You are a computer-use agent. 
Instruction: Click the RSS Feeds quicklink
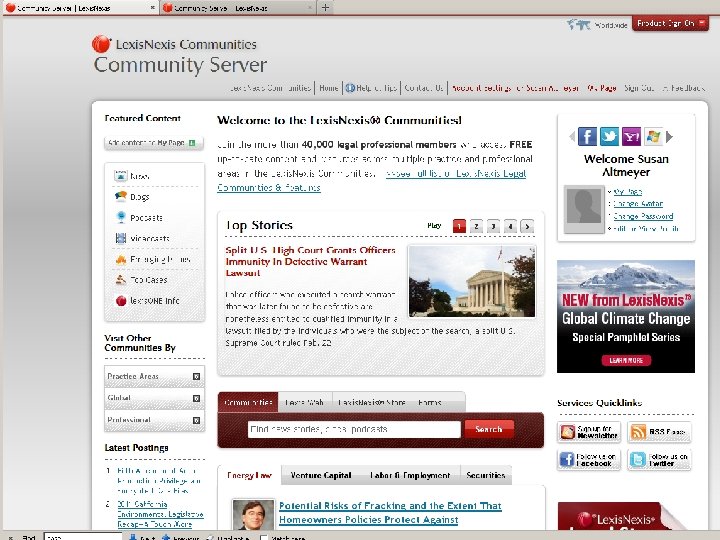[x=659, y=432]
